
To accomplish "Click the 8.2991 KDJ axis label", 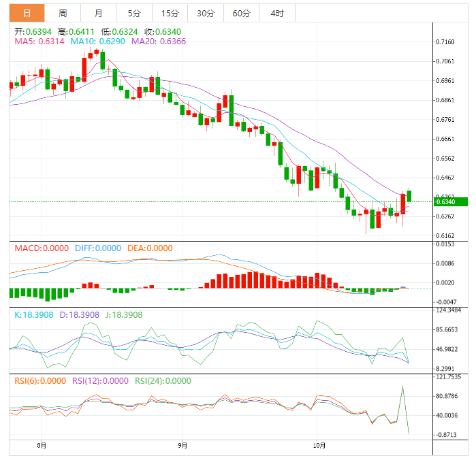I will click(x=445, y=369).
